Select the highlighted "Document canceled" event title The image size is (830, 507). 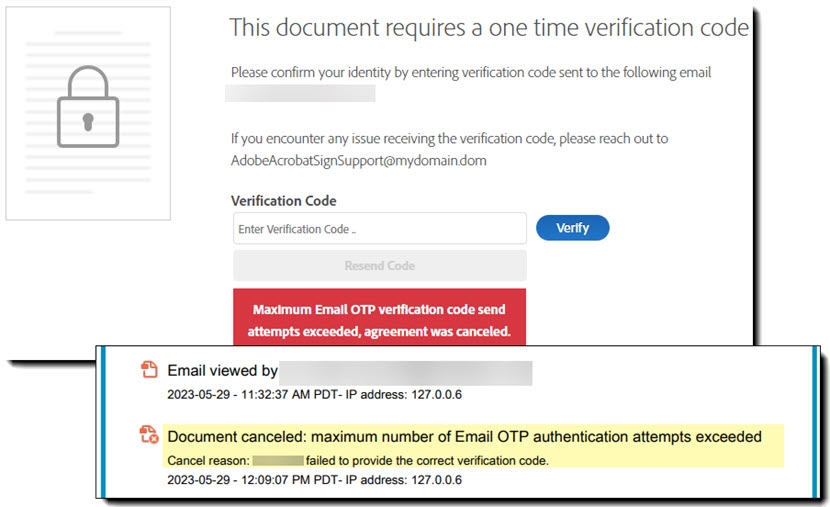click(x=464, y=437)
